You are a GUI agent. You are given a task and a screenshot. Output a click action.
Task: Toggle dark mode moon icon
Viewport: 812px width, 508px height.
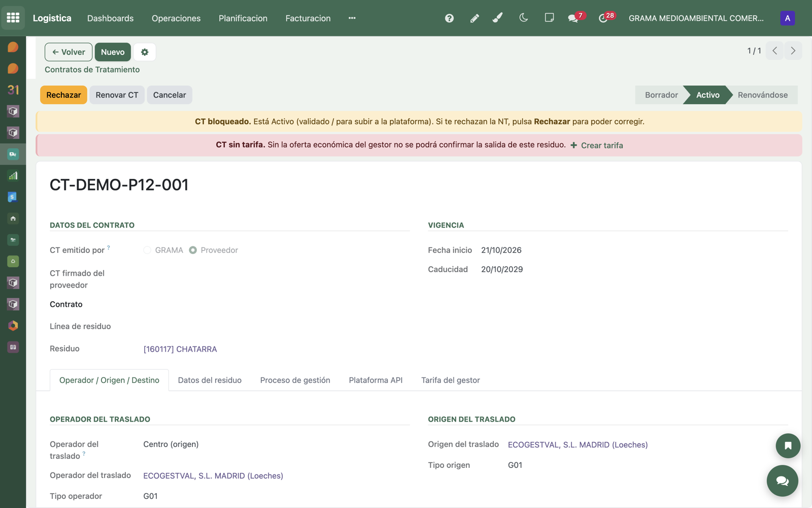[524, 18]
